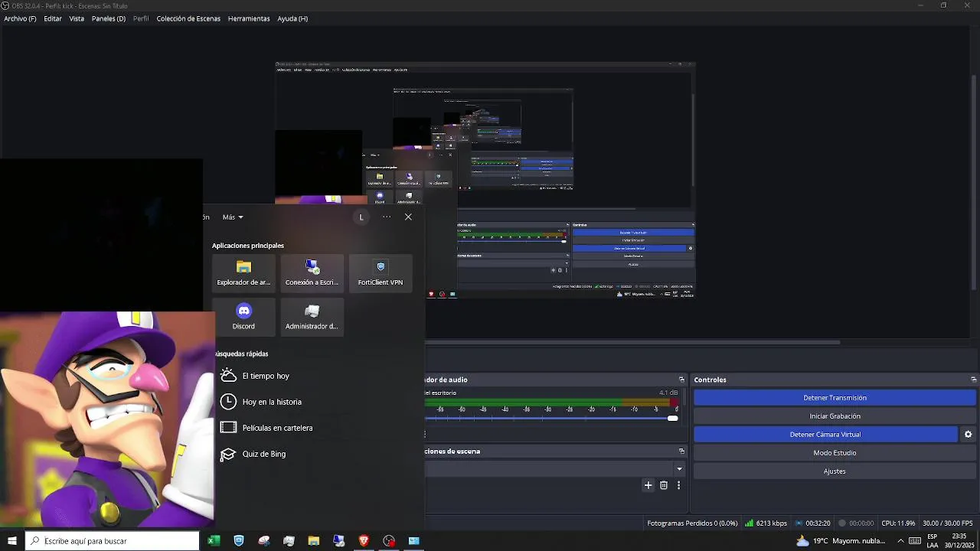
Task: Open the Administrador de tareas tile
Action: point(312,317)
